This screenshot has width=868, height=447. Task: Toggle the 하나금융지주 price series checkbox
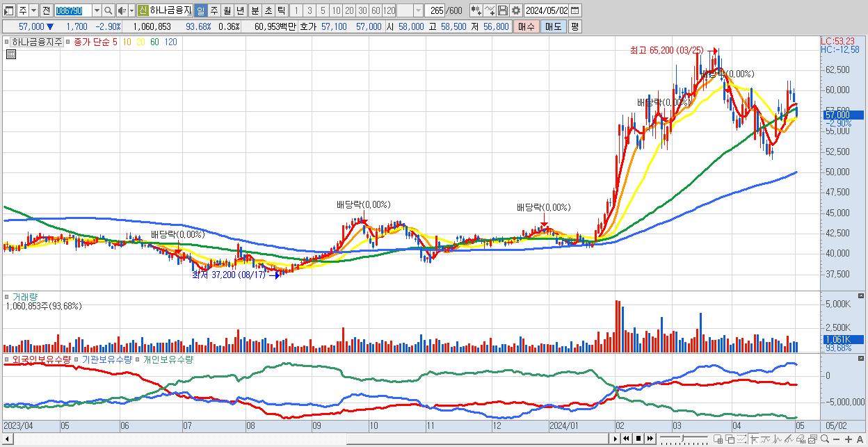[7, 42]
